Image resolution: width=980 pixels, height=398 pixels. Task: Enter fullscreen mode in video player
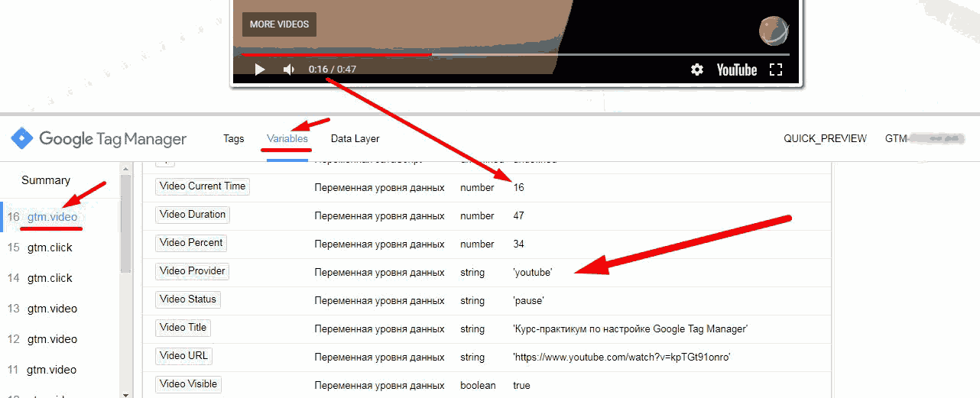pyautogui.click(x=776, y=70)
